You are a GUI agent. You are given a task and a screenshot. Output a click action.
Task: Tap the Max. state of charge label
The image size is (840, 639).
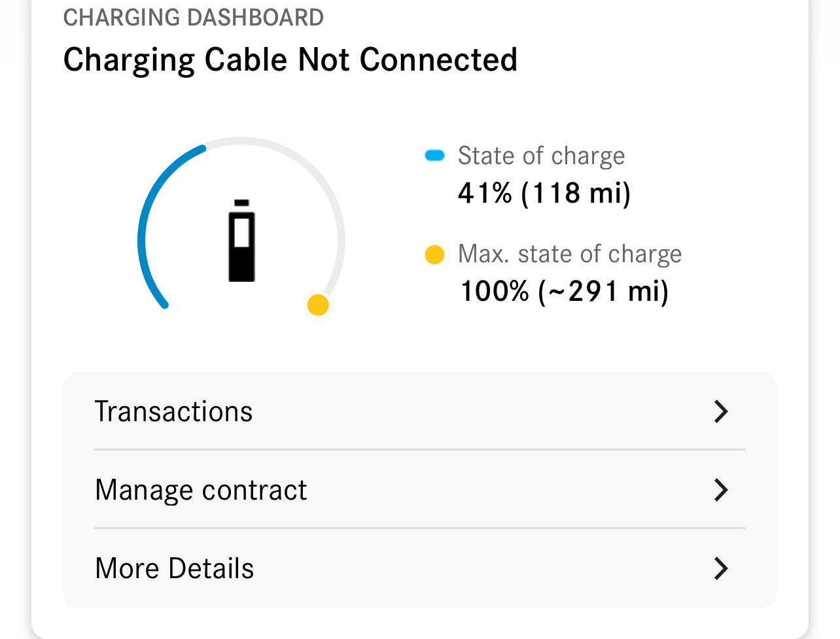point(570,254)
